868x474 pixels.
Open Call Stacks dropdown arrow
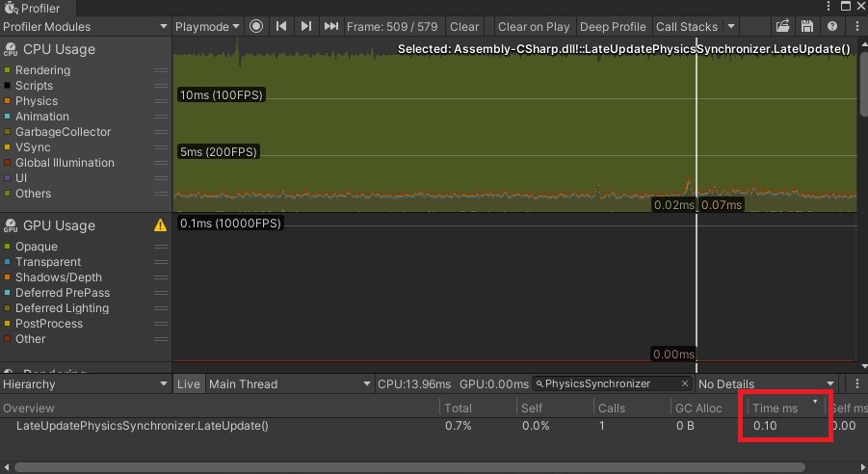[x=731, y=26]
